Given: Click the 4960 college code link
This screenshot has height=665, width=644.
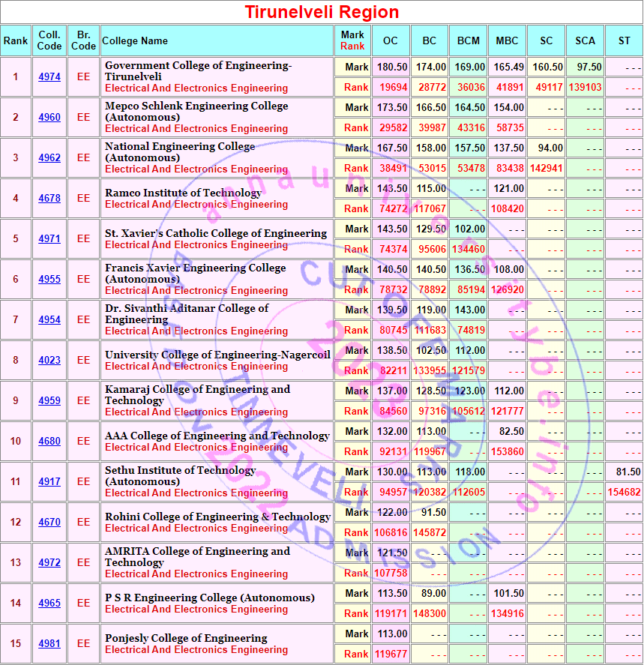Looking at the screenshot, I should 49,118.
